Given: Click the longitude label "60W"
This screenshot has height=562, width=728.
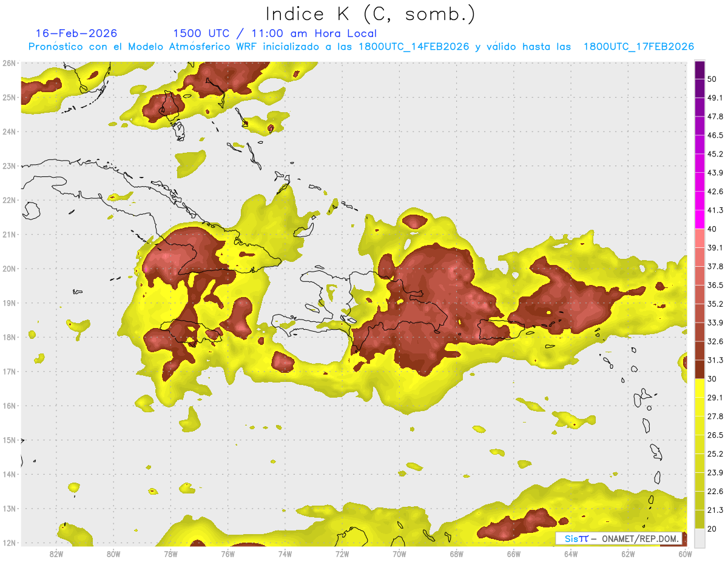Looking at the screenshot, I should click(x=686, y=554).
